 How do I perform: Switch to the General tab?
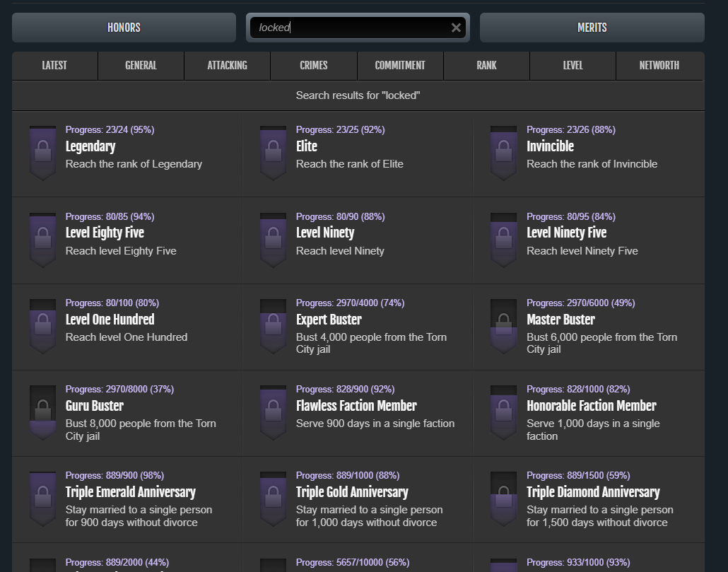point(141,66)
